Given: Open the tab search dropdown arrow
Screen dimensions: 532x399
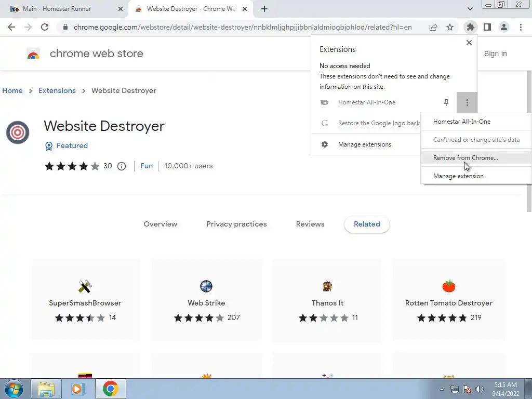Looking at the screenshot, I should (x=470, y=9).
